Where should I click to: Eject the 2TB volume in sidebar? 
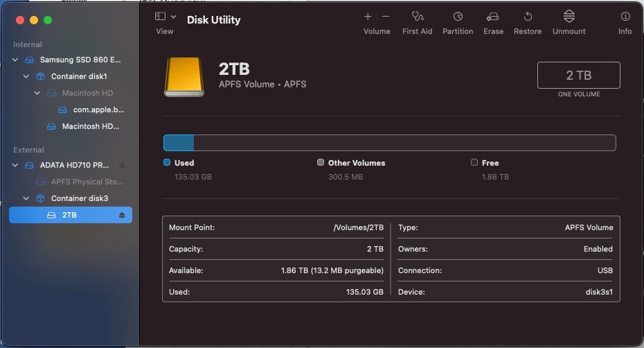pyautogui.click(x=122, y=215)
